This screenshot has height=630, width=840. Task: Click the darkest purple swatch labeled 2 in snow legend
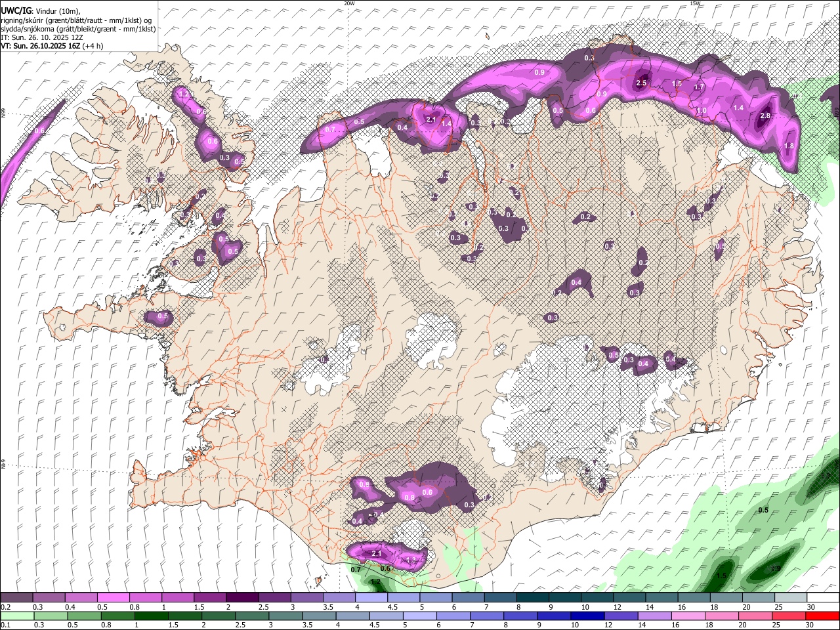242,598
